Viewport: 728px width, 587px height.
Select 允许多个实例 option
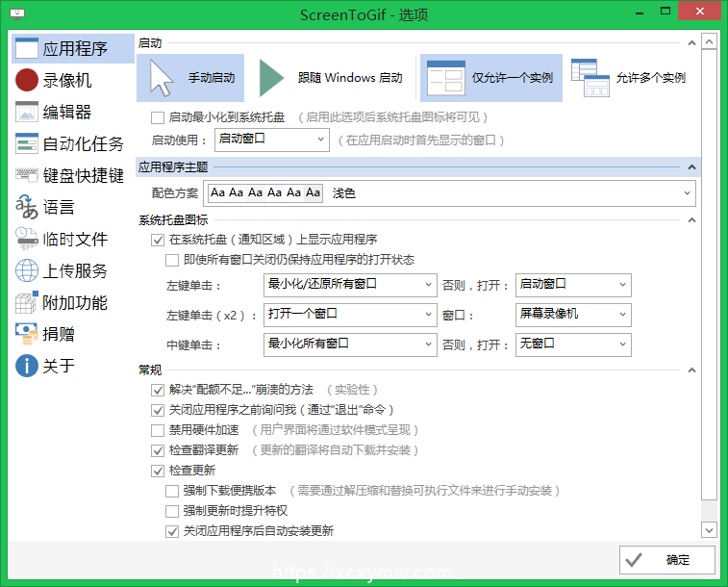pyautogui.click(x=629, y=78)
